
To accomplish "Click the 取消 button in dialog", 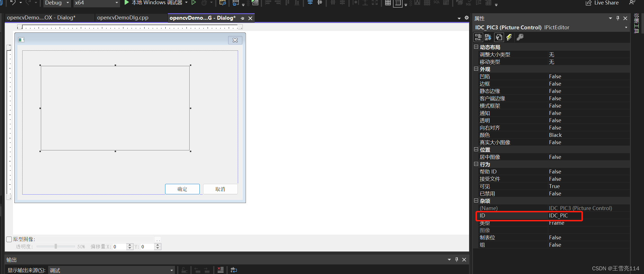I will 220,189.
